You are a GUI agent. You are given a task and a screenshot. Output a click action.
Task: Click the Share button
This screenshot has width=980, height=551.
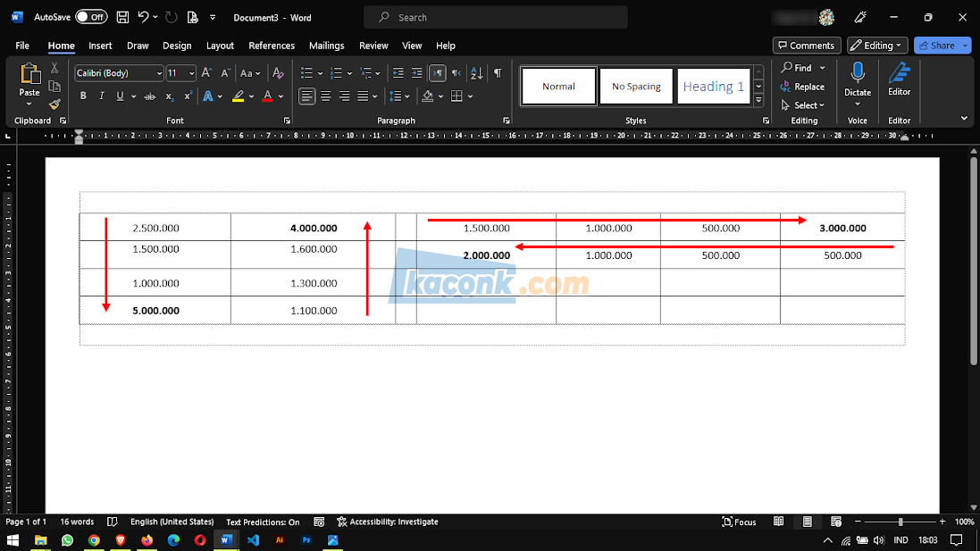[937, 46]
